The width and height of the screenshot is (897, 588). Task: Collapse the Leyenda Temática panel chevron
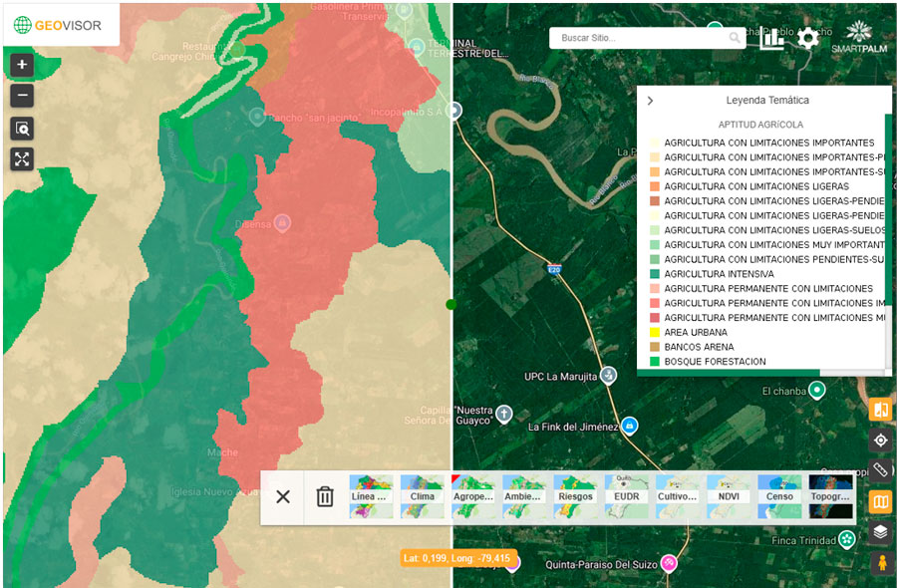pos(651,101)
